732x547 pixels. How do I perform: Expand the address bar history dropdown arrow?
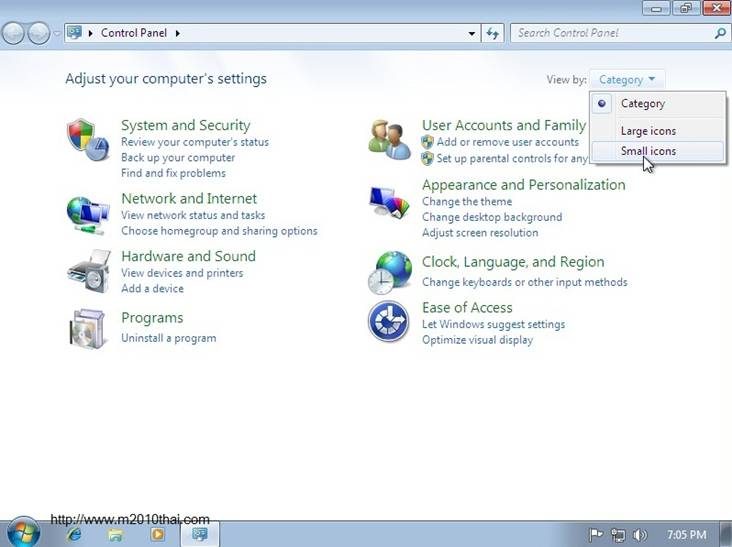point(472,34)
